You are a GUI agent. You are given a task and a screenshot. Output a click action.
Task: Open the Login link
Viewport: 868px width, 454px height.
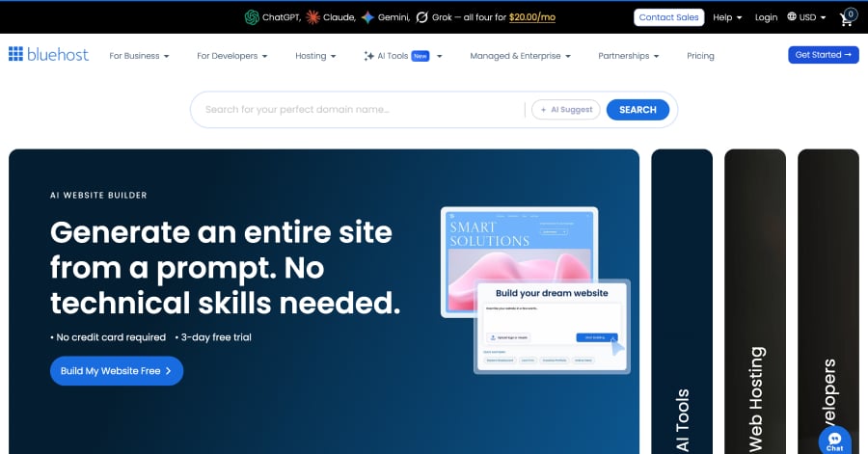pyautogui.click(x=766, y=17)
